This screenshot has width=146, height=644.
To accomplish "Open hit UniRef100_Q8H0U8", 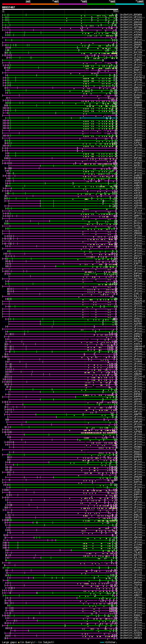I will (x=131, y=22).
